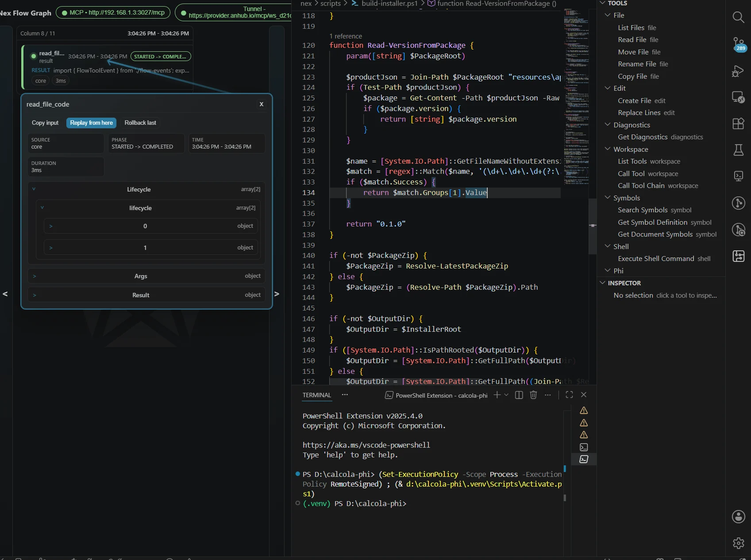Open Remote Explorer icon
Viewport: 751px width, 560px height.
[x=738, y=97]
